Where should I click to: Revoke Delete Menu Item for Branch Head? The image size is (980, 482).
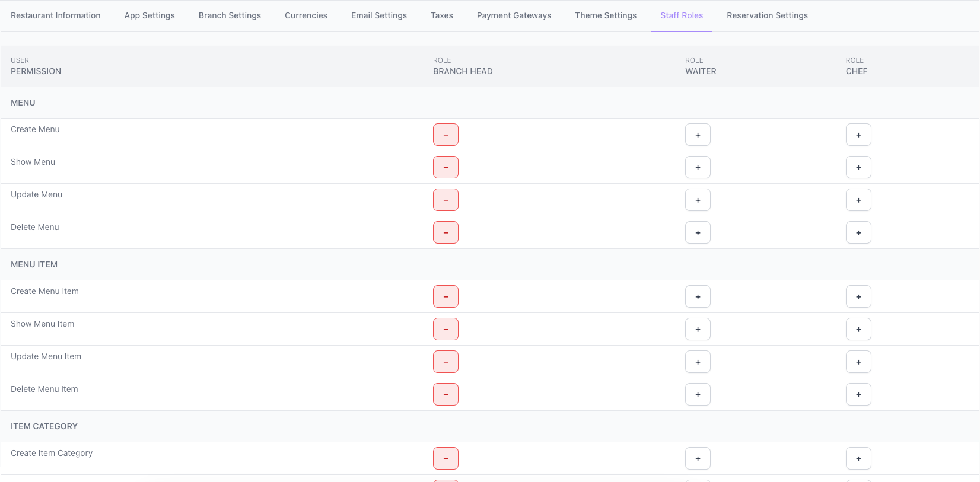pos(446,394)
